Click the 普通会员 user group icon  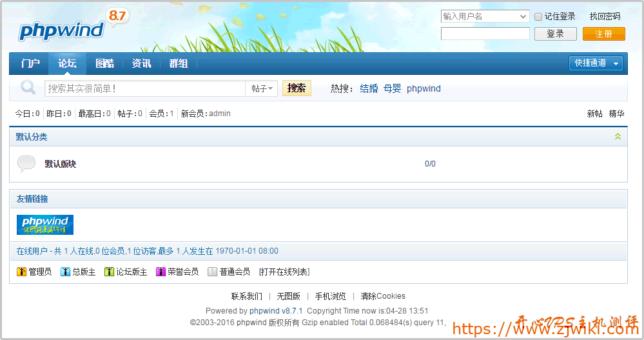tap(212, 272)
